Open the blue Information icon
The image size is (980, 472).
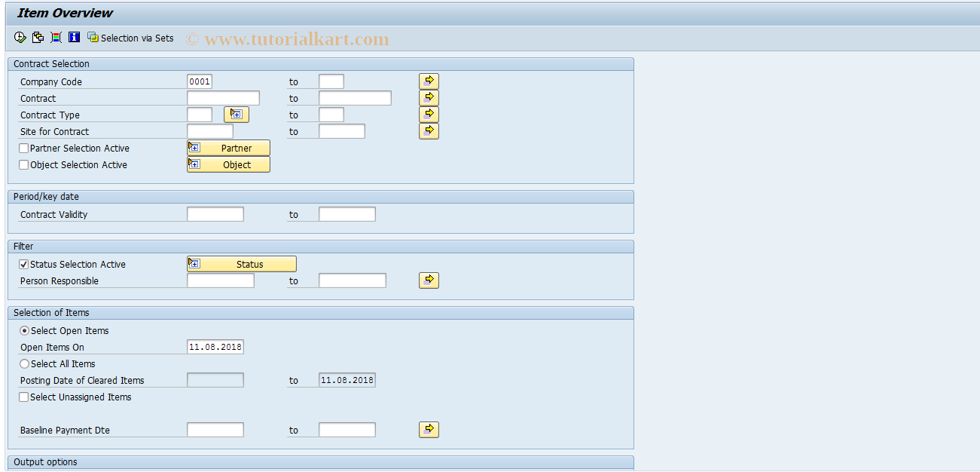click(x=74, y=37)
